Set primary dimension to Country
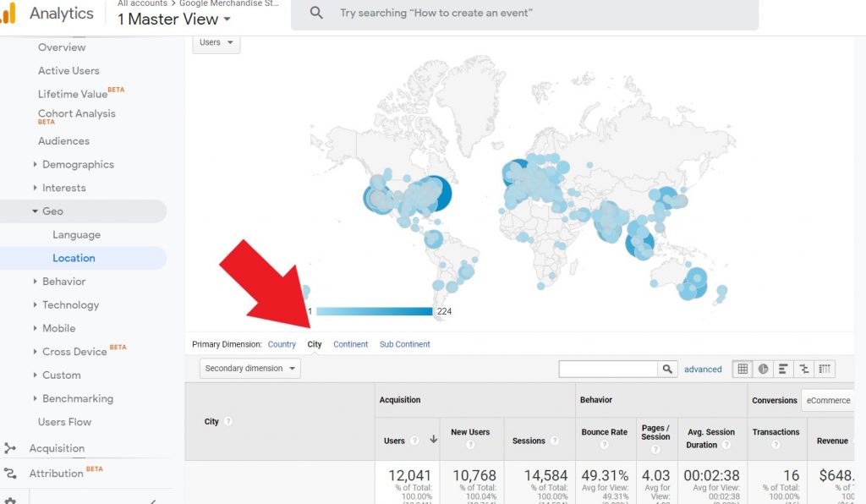866x504 pixels. tap(282, 344)
